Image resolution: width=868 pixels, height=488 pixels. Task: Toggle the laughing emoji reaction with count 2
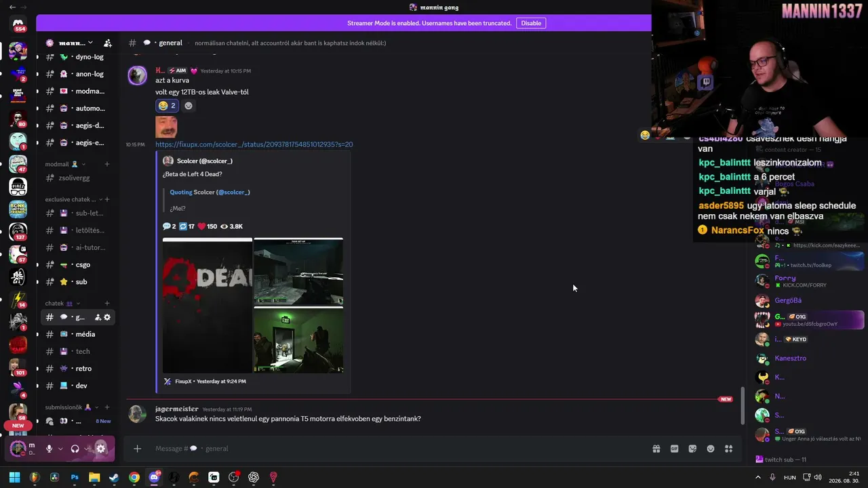166,106
